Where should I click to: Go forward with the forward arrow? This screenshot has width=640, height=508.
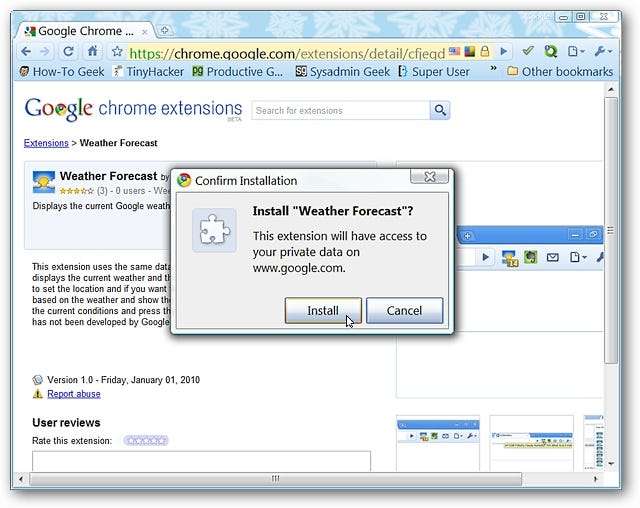coord(45,51)
